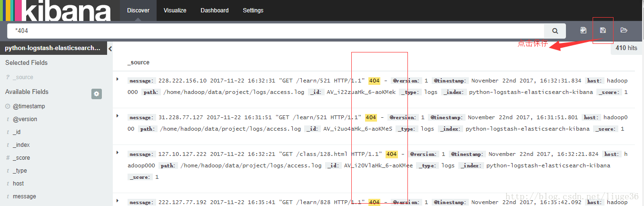
Task: Open the python-logstash-elasticsearch index pattern selector
Action: click(x=53, y=48)
